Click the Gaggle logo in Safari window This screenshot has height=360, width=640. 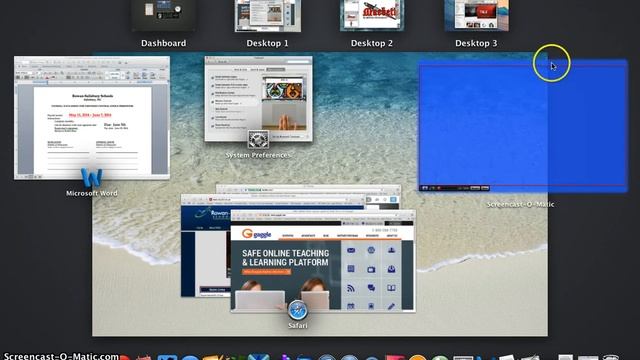[x=256, y=234]
